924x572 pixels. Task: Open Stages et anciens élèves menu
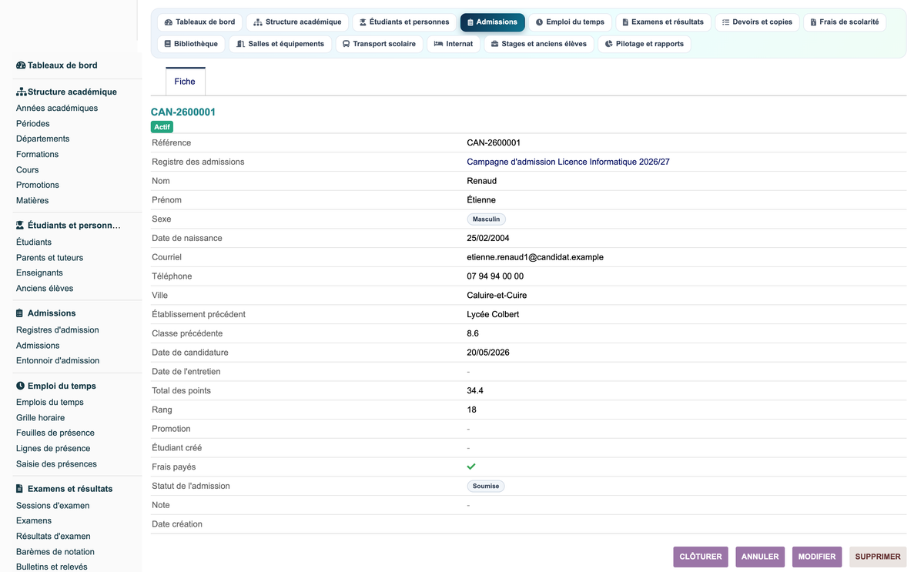[x=539, y=44]
